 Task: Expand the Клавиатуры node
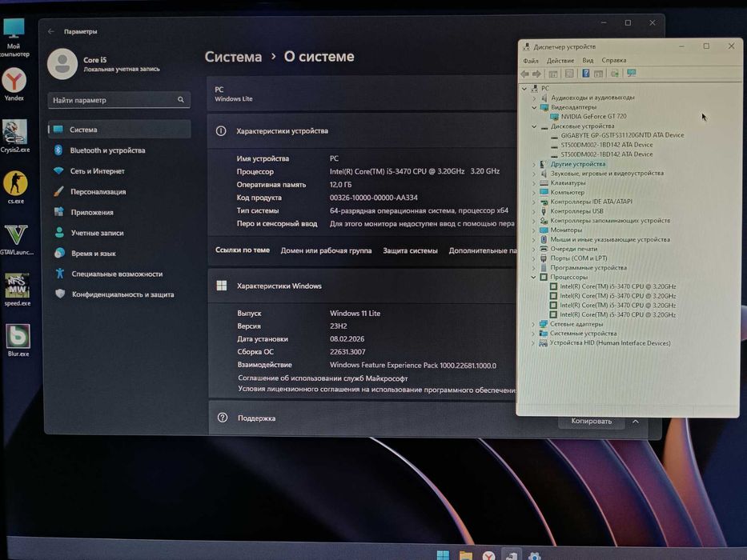pyautogui.click(x=534, y=183)
